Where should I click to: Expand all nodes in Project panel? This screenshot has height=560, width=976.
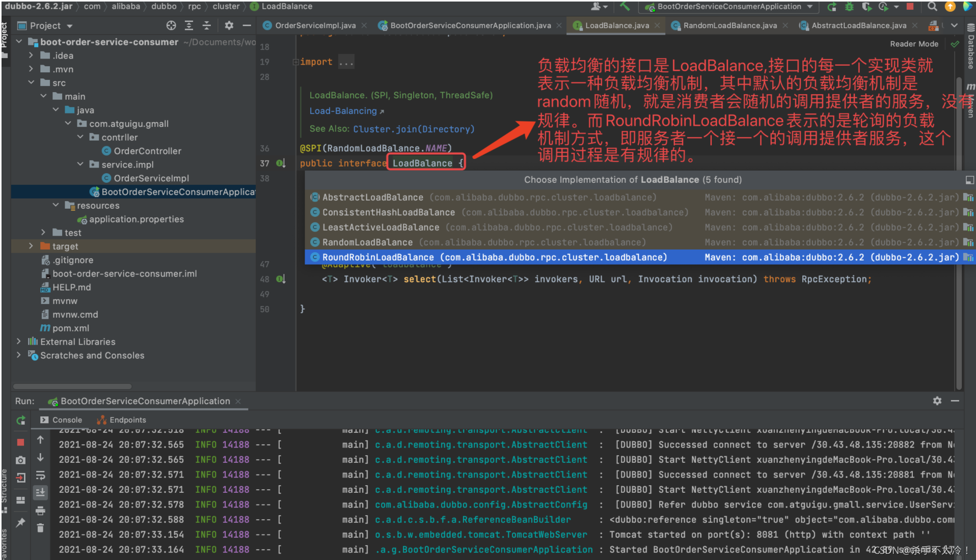tap(189, 25)
